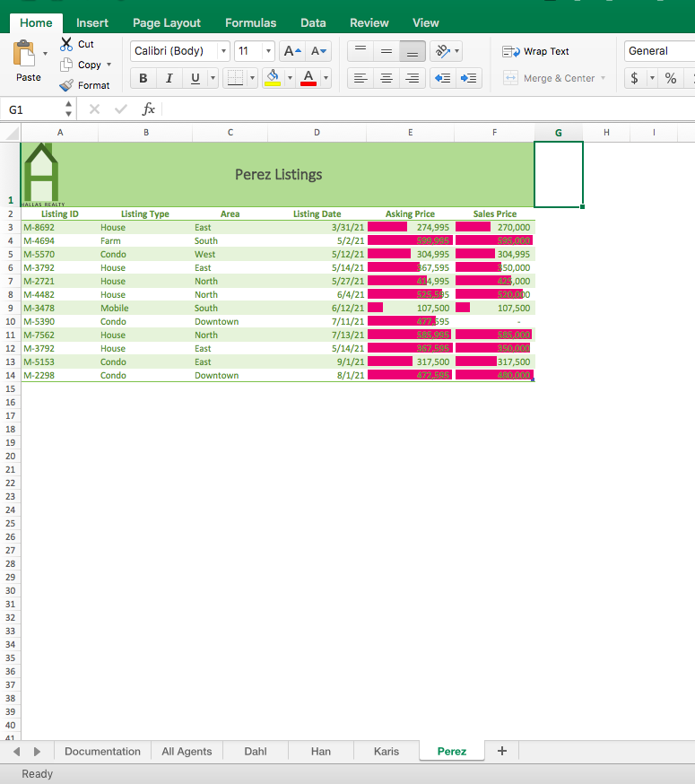
Task: Click the Perez Listings title cell
Action: pyautogui.click(x=278, y=175)
